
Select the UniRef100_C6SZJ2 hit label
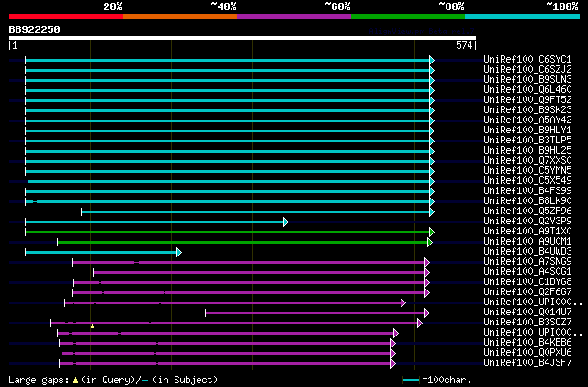(527, 69)
